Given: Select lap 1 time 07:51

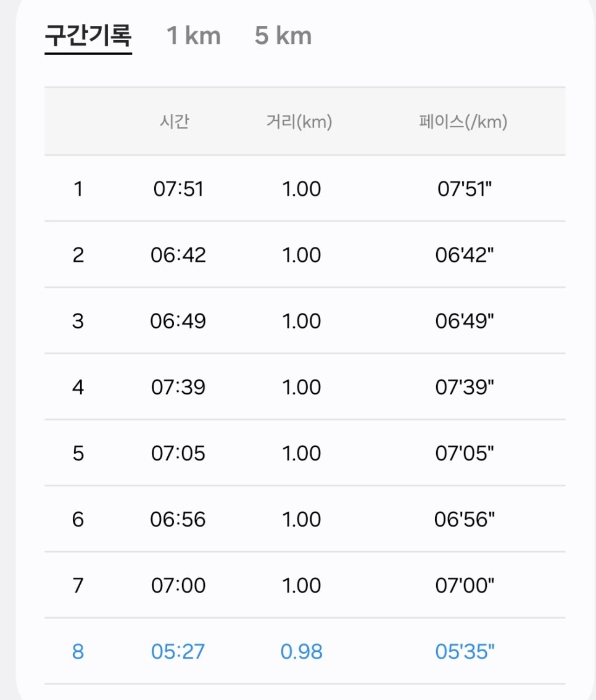Looking at the screenshot, I should point(178,189).
